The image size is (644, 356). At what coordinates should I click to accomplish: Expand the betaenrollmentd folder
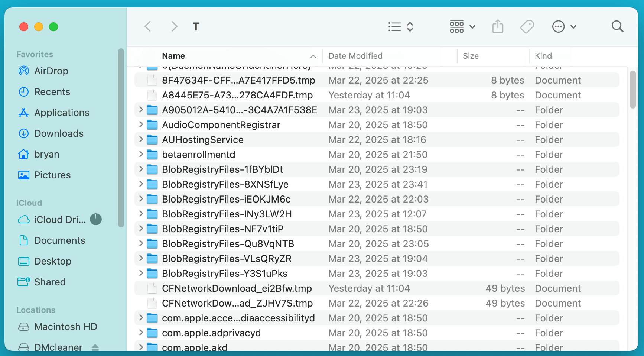point(141,155)
